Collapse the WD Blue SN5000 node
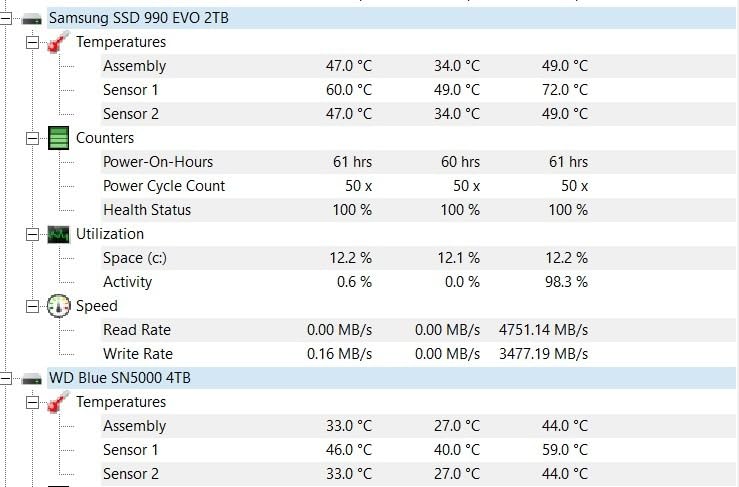The width and height of the screenshot is (739, 487). click(x=5, y=379)
